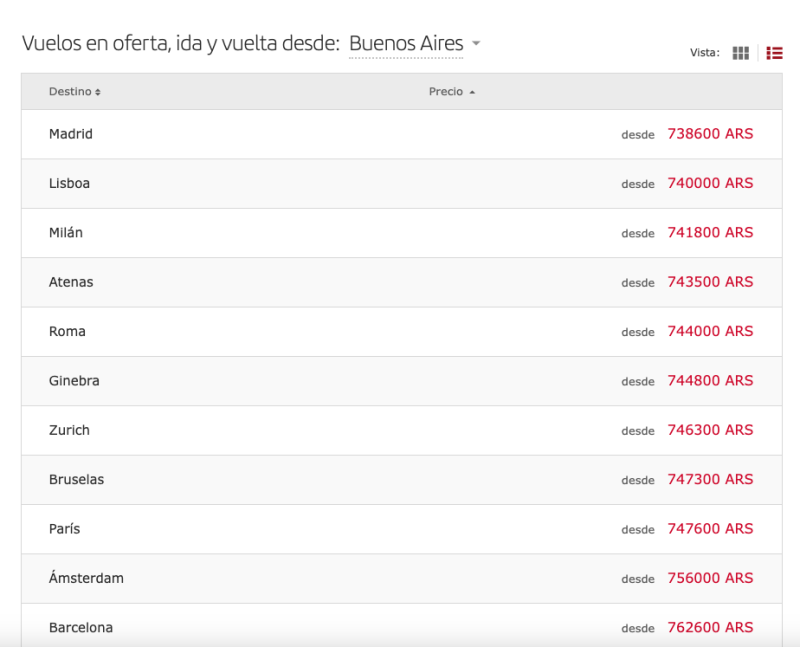Open the Buenos Aires origin dropdown
800x647 pixels.
[x=414, y=44]
